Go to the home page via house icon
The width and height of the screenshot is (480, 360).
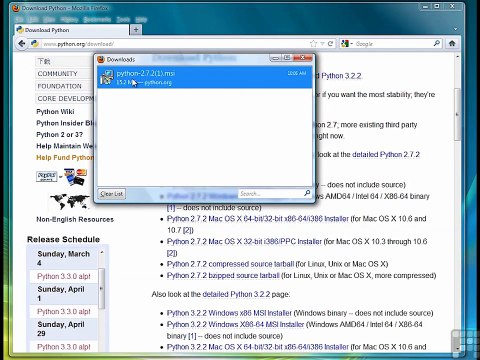pyautogui.click(x=452, y=43)
